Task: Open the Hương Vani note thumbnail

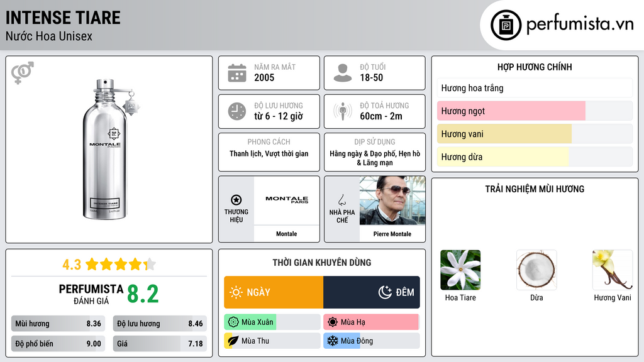Action: tap(613, 270)
